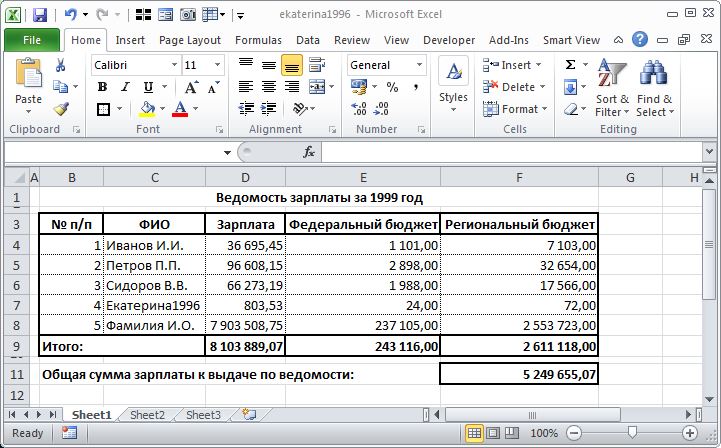Select the Sheet2 worksheet tab
The width and height of the screenshot is (721, 448).
click(147, 415)
